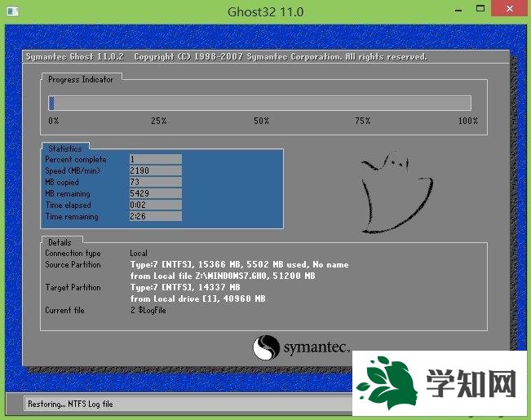Click the Connection type label
Image resolution: width=531 pixels, height=420 pixels.
(73, 254)
